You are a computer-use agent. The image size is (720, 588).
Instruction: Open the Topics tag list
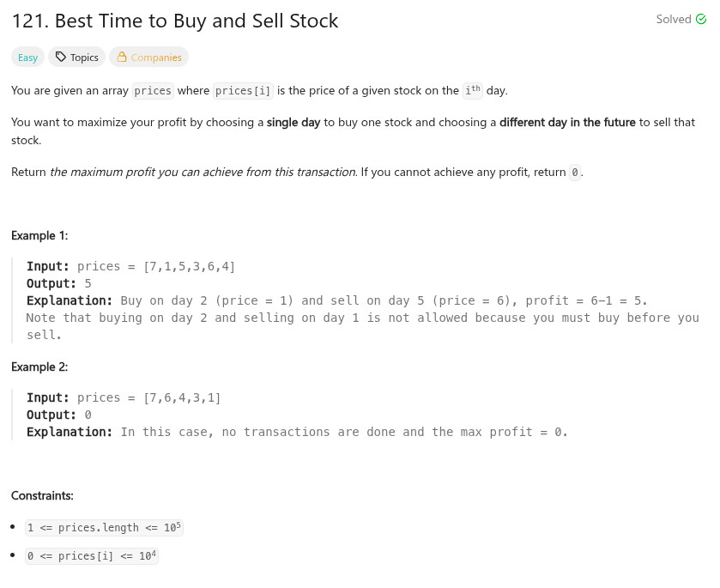76,58
